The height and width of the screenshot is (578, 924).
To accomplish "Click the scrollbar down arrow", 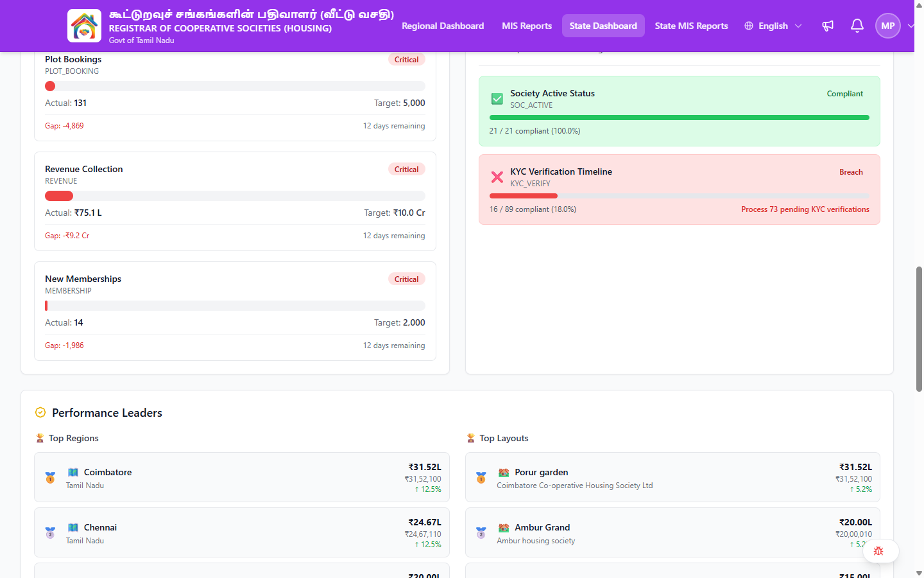I will point(919,573).
